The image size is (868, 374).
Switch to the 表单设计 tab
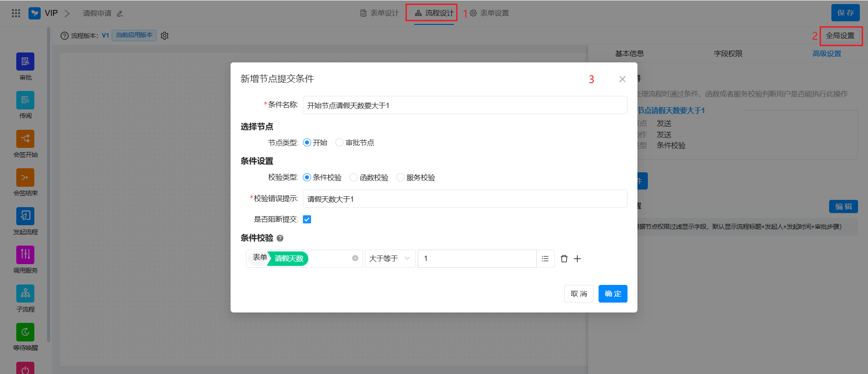coord(380,13)
